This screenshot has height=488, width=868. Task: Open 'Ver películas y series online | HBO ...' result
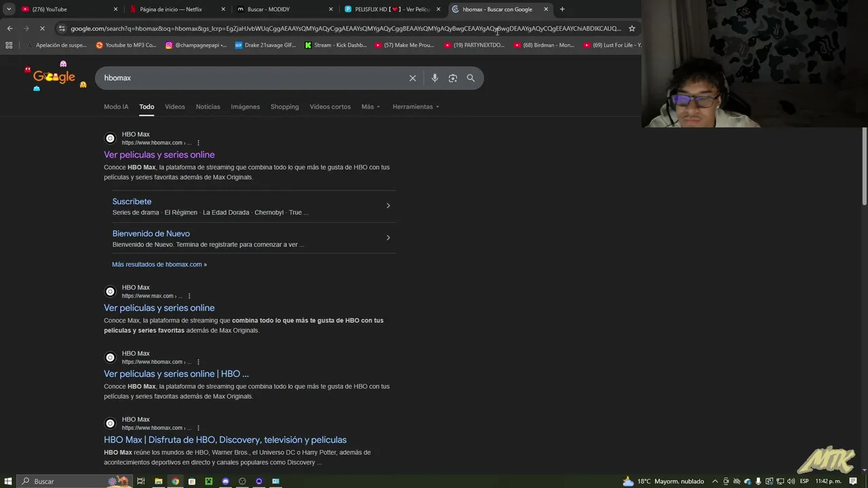coord(176,373)
